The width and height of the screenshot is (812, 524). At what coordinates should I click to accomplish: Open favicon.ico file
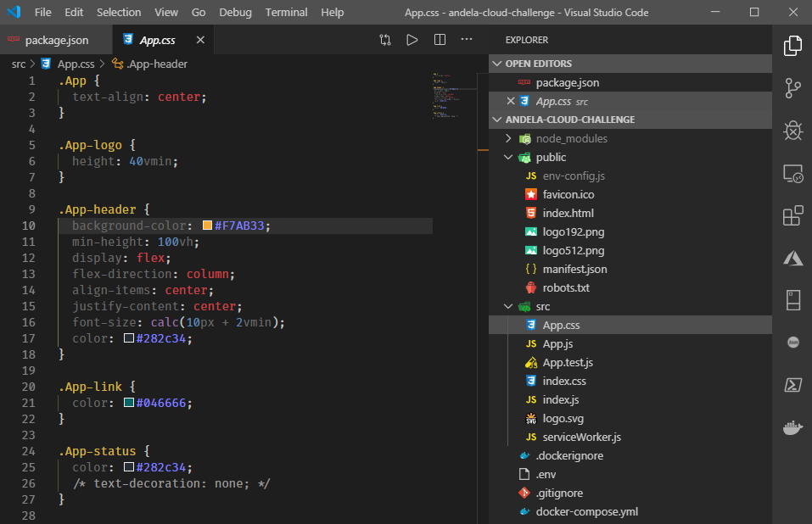630,194
